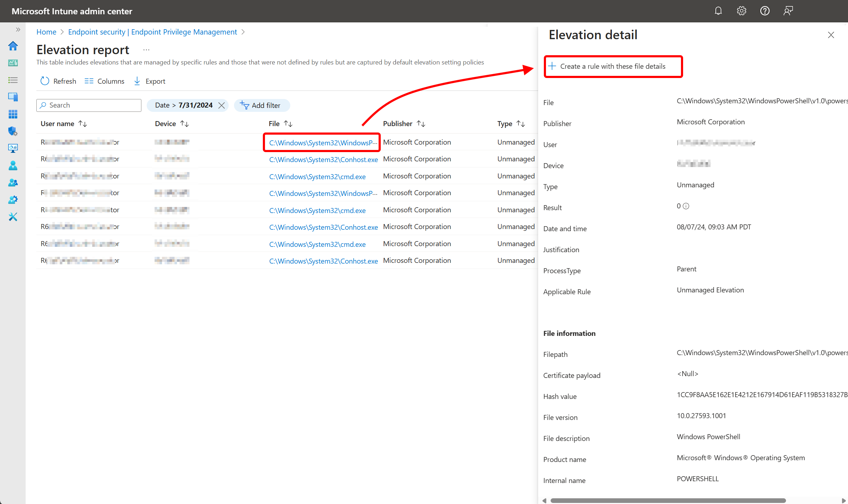The image size is (848, 504).
Task: Go to Home in left sidebar
Action: [13, 46]
